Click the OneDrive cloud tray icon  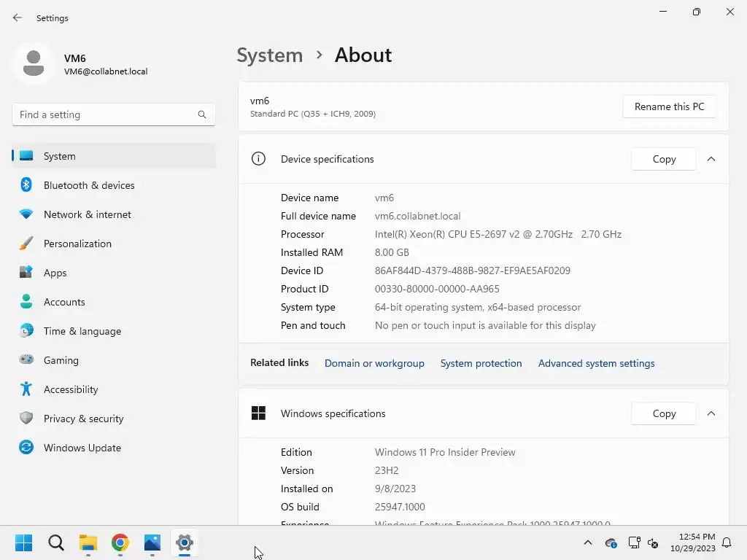coord(611,542)
